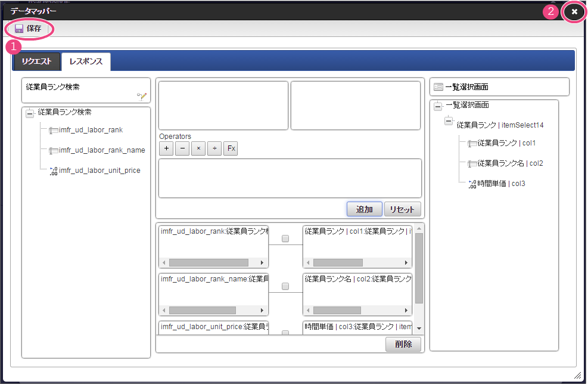Click the string type icon beside imfr_ud_labor_rank_name
The image size is (588, 384).
tap(53, 151)
